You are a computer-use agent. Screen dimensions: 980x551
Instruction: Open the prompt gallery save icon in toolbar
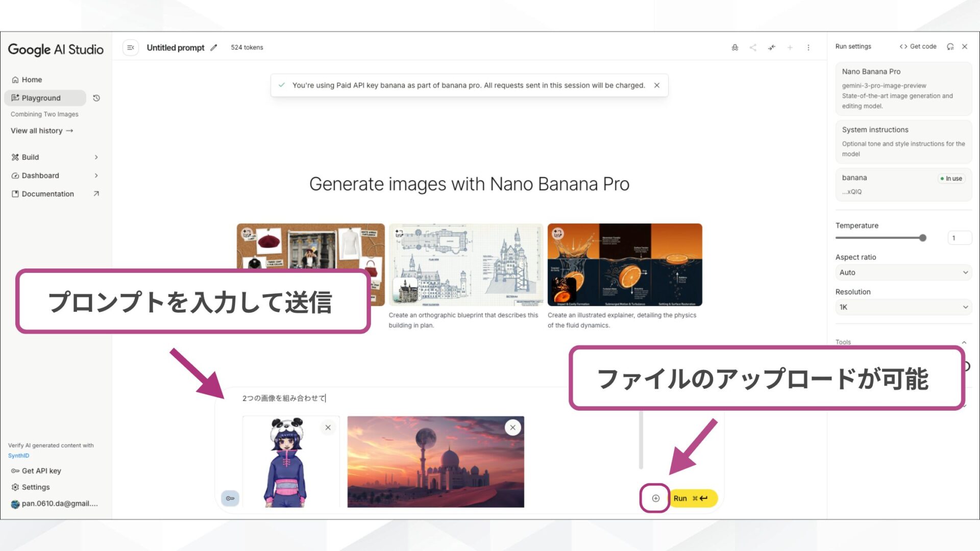pyautogui.click(x=735, y=47)
